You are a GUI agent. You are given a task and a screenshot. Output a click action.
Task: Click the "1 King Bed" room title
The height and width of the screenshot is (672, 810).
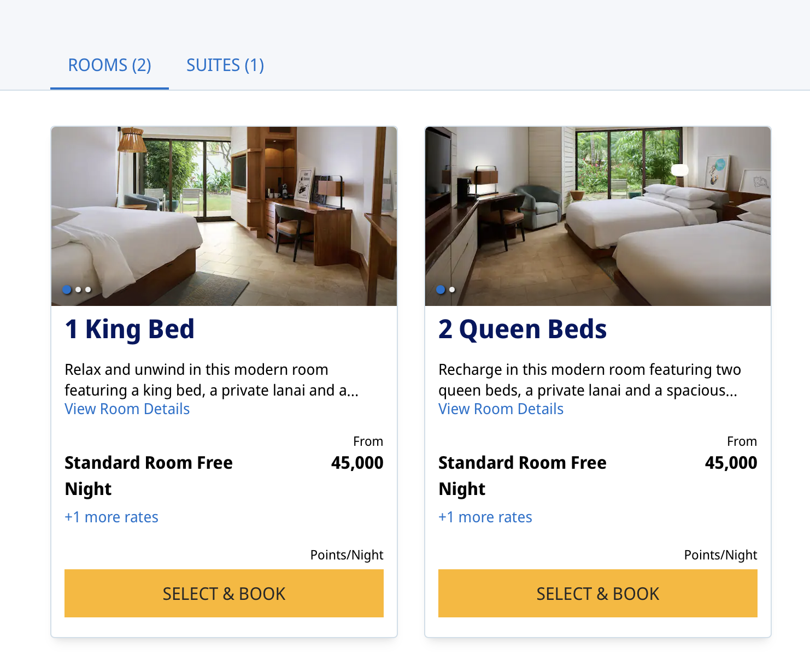130,329
